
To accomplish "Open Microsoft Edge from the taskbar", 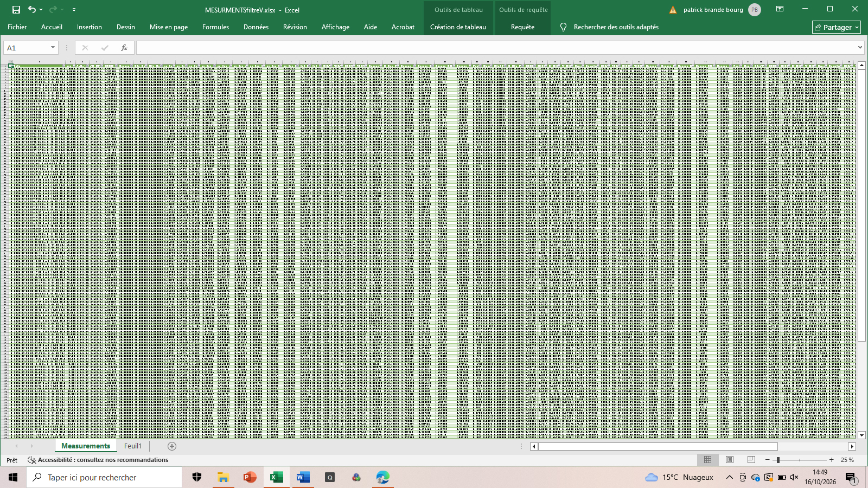I will [x=382, y=477].
